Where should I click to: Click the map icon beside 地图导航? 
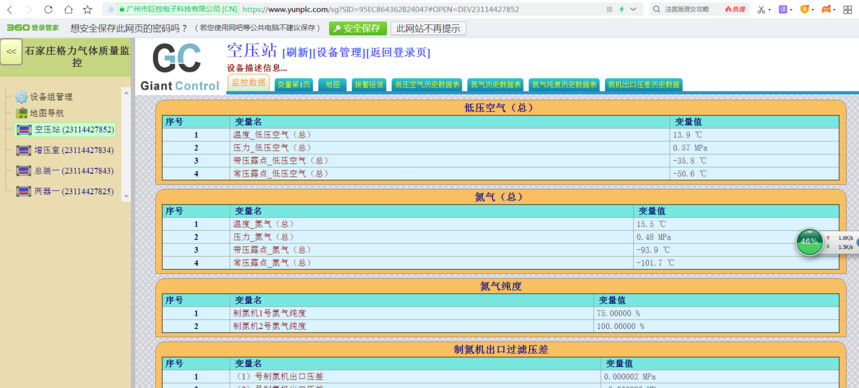(21, 113)
